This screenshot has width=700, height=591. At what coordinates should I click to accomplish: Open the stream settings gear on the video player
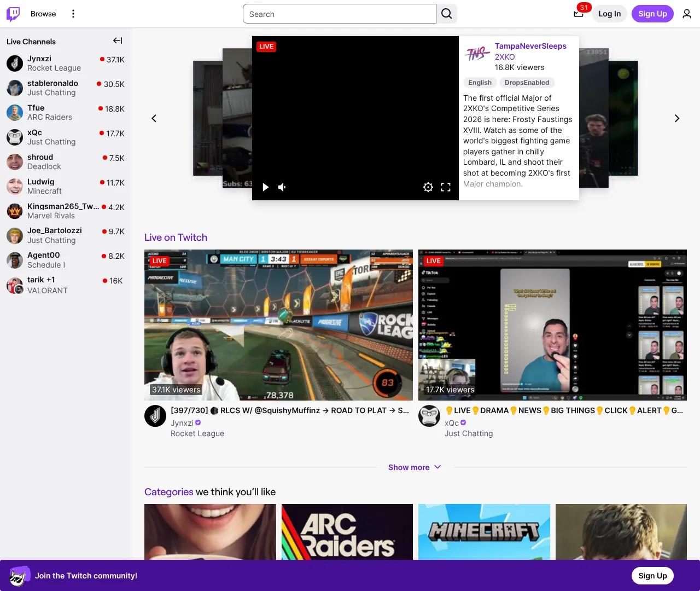[428, 187]
